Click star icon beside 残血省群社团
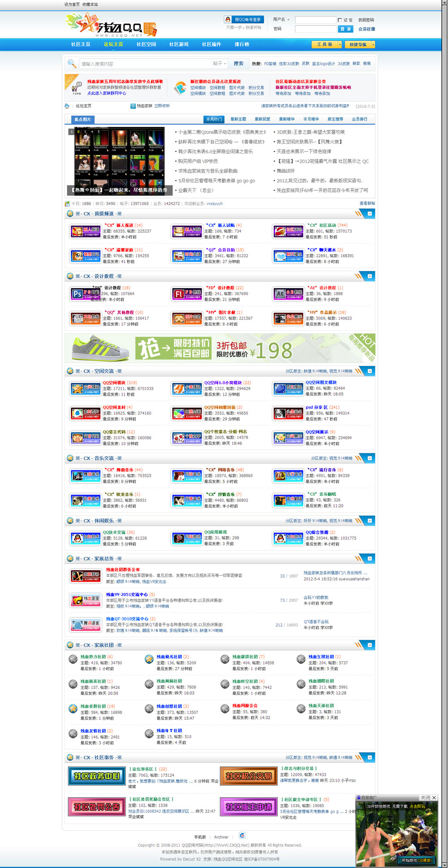 coord(73,709)
